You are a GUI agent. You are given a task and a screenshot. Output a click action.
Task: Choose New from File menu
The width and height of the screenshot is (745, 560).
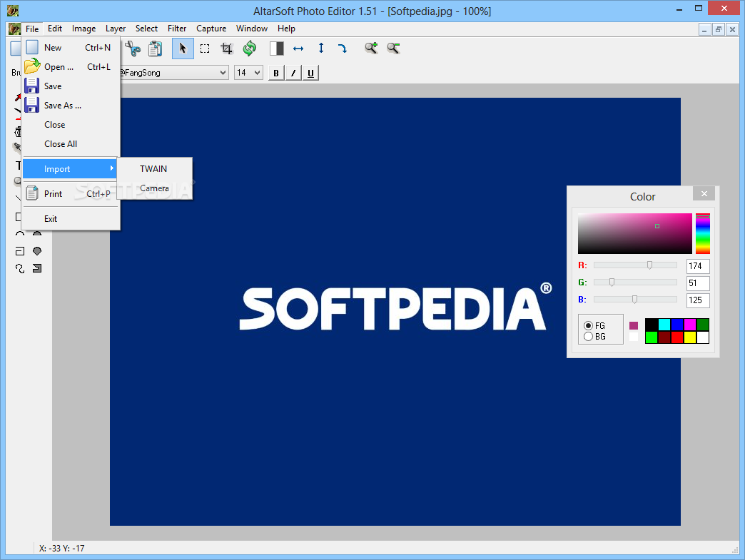71,48
